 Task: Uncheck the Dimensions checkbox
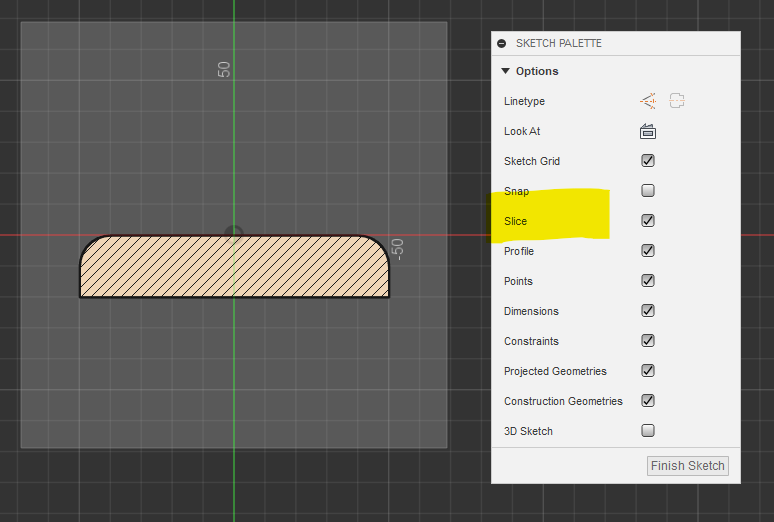(648, 311)
